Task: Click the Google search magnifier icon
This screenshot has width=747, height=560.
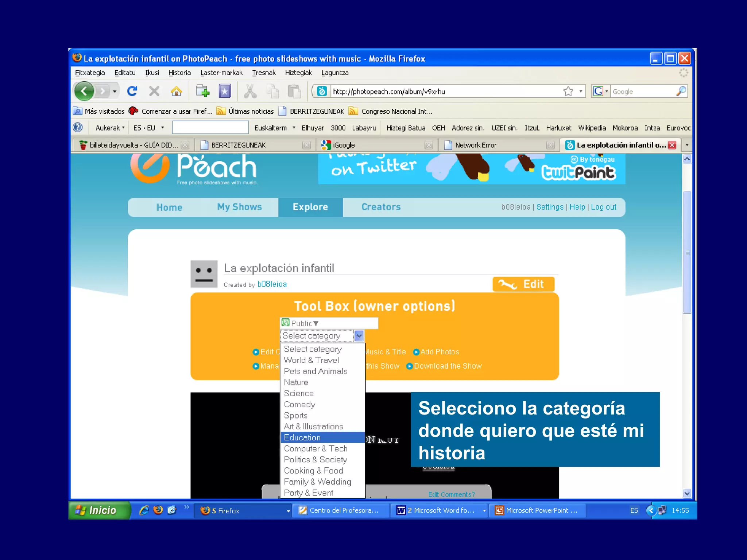Action: point(681,91)
